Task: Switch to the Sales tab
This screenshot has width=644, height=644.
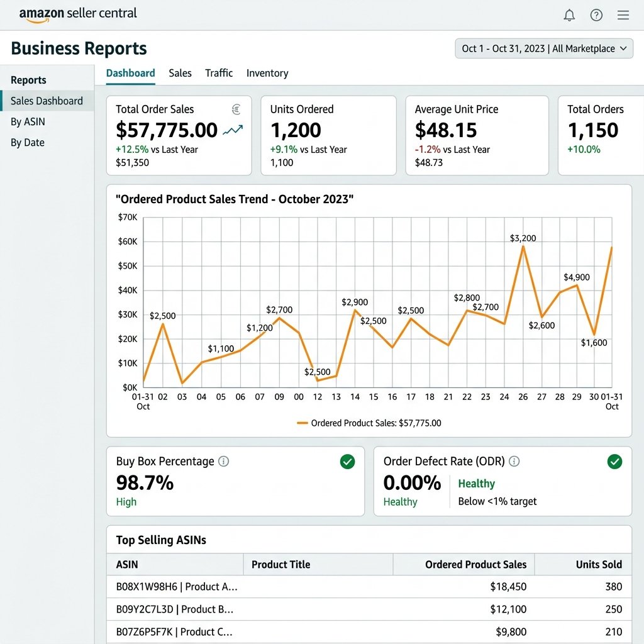Action: [180, 74]
